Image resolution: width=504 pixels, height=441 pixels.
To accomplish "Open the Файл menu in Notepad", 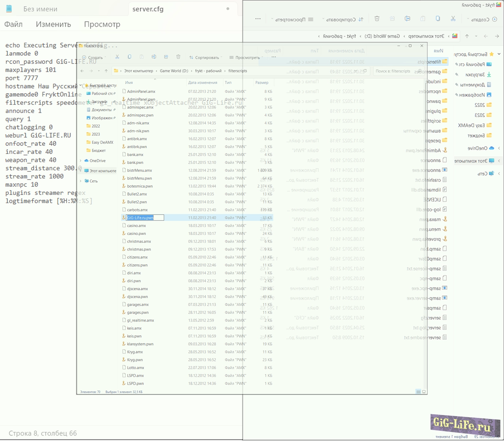I will pos(14,24).
